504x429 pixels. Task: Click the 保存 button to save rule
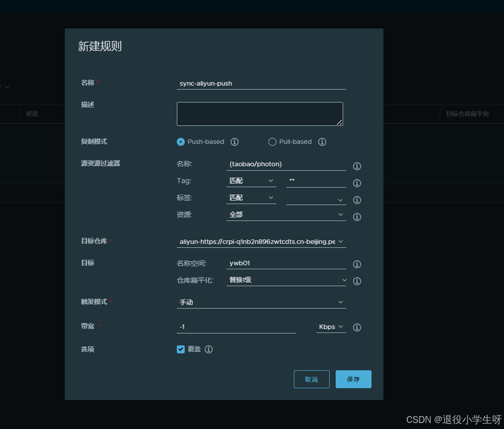(x=353, y=379)
